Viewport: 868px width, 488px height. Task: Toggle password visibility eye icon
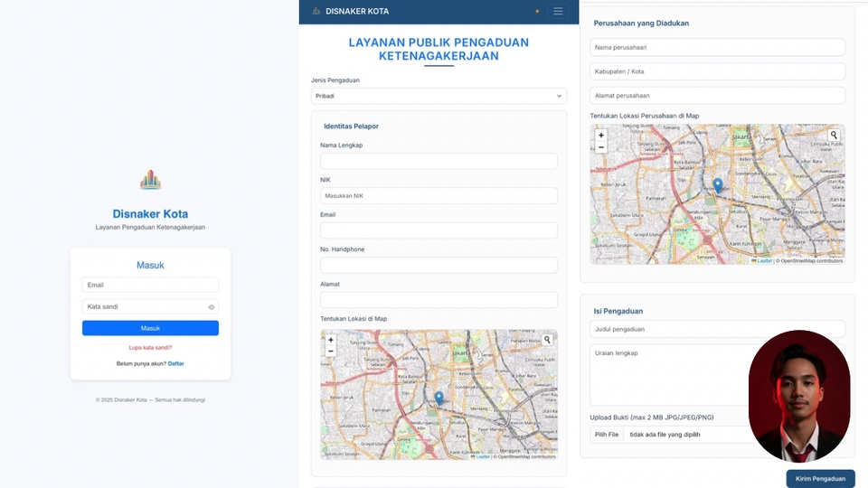click(211, 307)
